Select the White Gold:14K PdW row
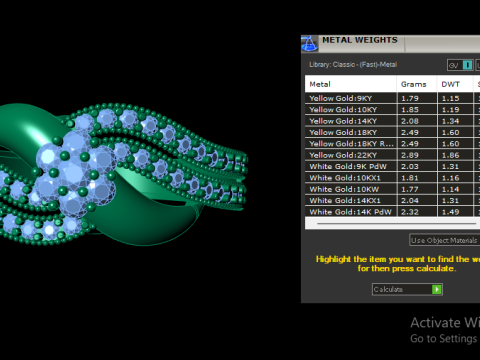 (x=392, y=212)
